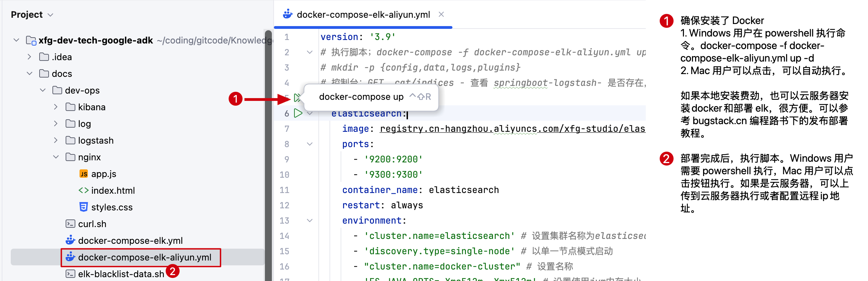Select docker-compose-elk-aliyun.yml in the project tree
The image size is (868, 281).
pyautogui.click(x=144, y=257)
